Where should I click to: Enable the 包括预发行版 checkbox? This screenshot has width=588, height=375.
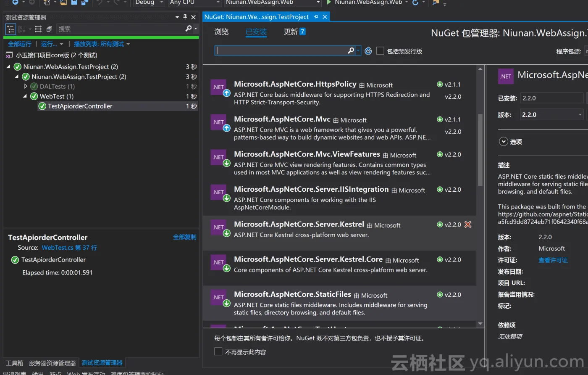click(x=380, y=50)
